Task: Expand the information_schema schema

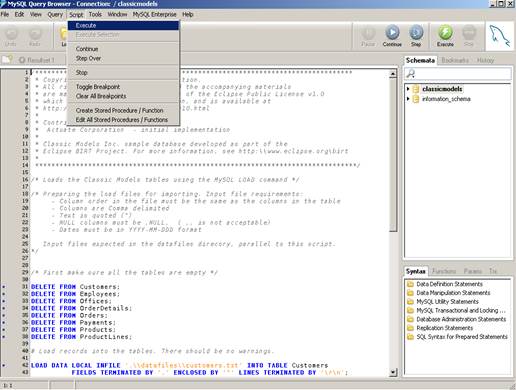Action: pyautogui.click(x=408, y=99)
